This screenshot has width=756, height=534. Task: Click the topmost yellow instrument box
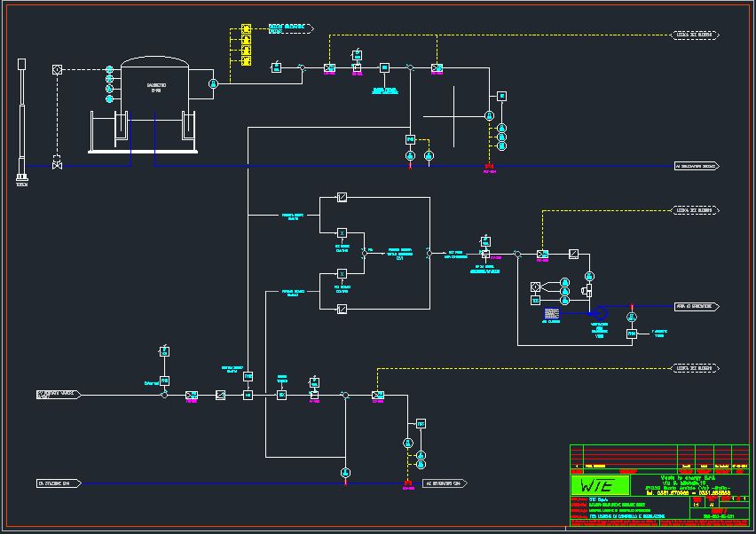(247, 29)
